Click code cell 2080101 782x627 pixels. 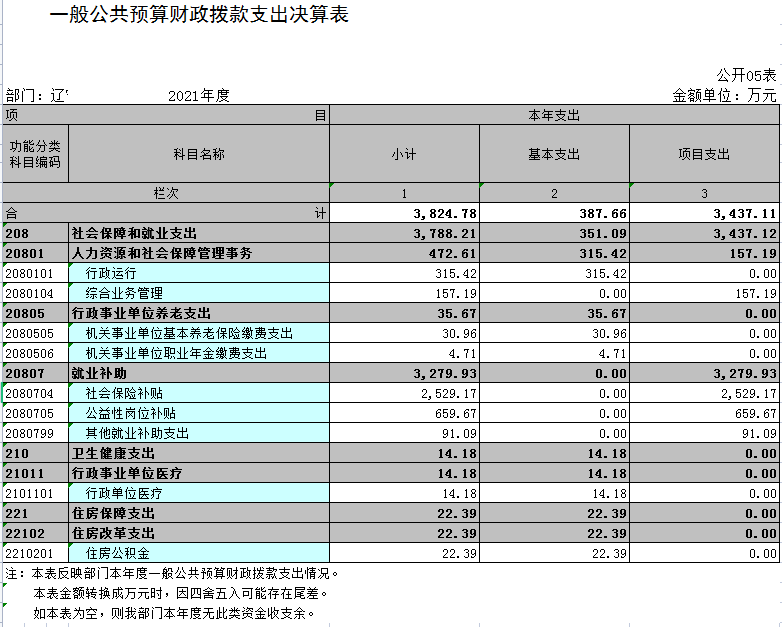pyautogui.click(x=35, y=273)
